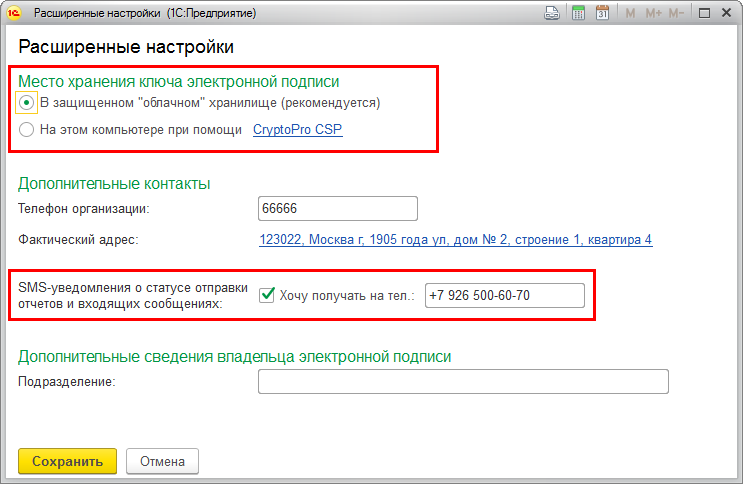Screen dimensions: 743x484
Task: Click the Фактический адрес link
Action: (x=455, y=240)
